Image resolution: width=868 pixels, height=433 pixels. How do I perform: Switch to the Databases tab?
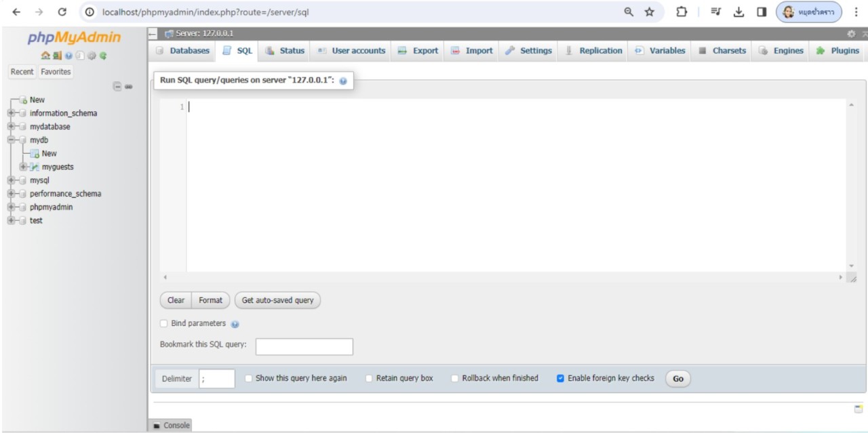click(183, 51)
